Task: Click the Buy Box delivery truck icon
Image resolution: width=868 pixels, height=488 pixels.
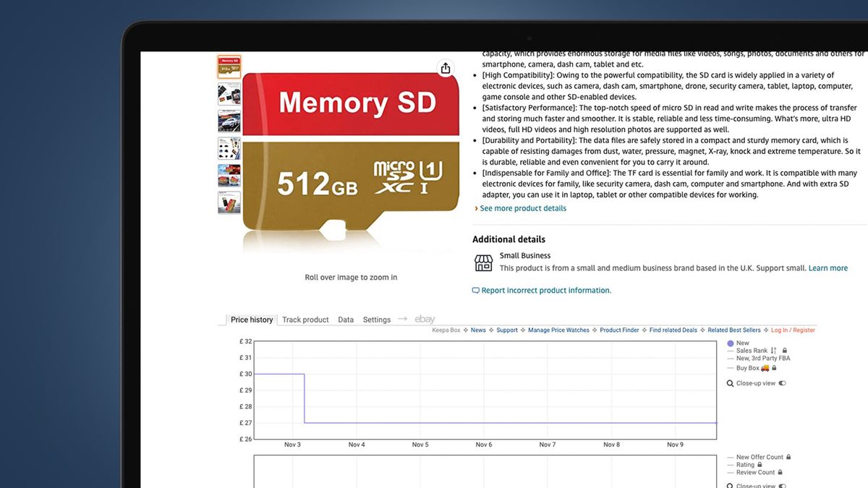Action: (x=765, y=368)
